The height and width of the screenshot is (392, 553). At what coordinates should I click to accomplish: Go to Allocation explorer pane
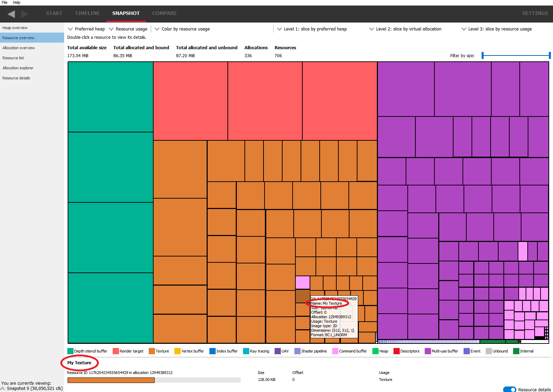pos(18,68)
